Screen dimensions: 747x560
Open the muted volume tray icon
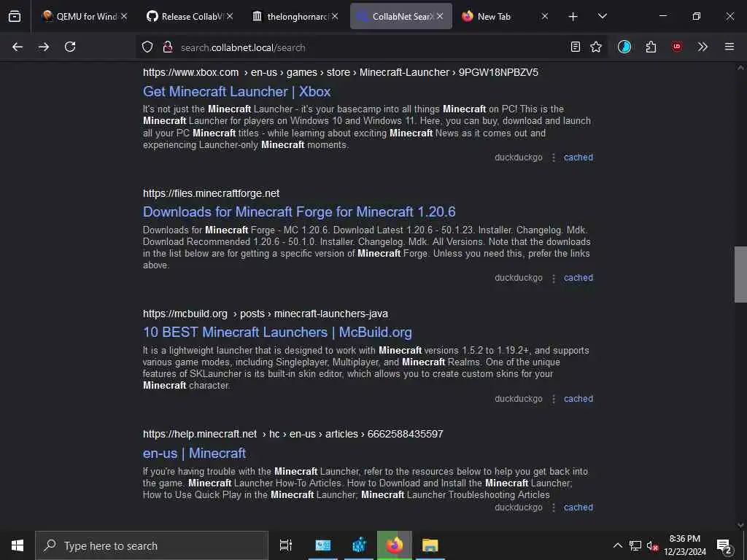click(652, 545)
